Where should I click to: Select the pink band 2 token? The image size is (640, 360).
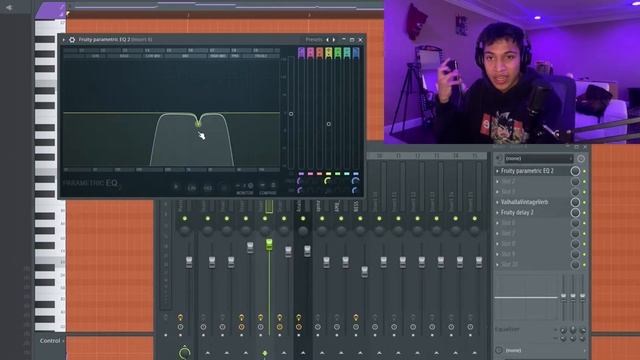310,53
